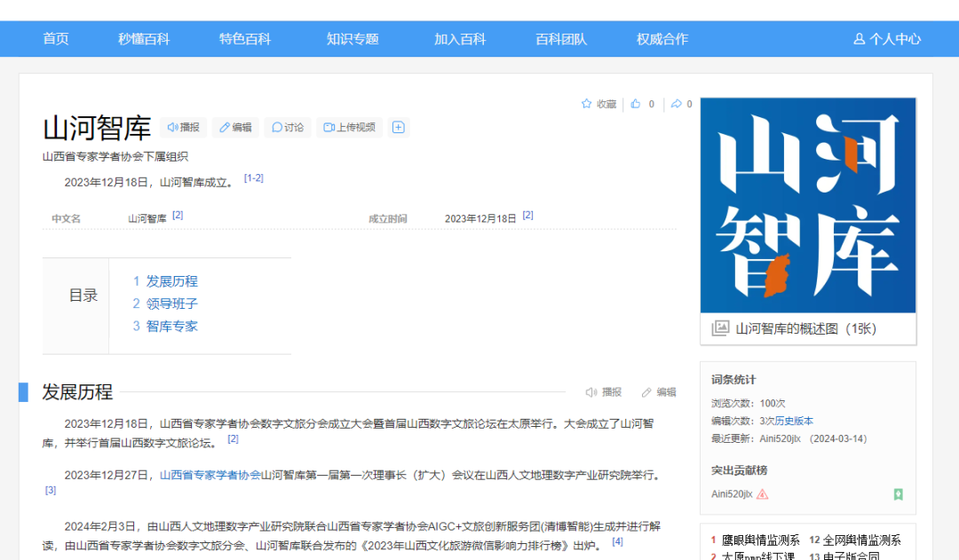
Task: Open contributor Aini520jlx in 突出贡献榜
Action: click(x=732, y=494)
